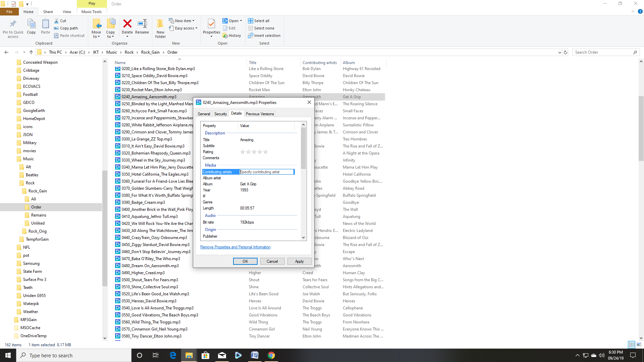
Task: Click the red Delete icon in ribbon
Action: pos(127,24)
